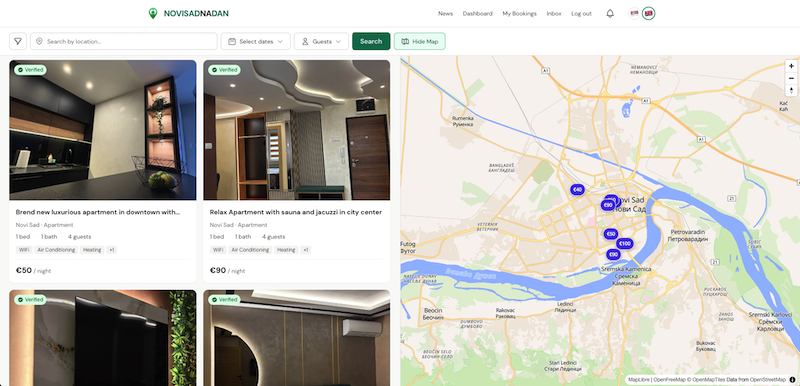Open My Bookings in the navbar
The width and height of the screenshot is (800, 386).
click(519, 14)
